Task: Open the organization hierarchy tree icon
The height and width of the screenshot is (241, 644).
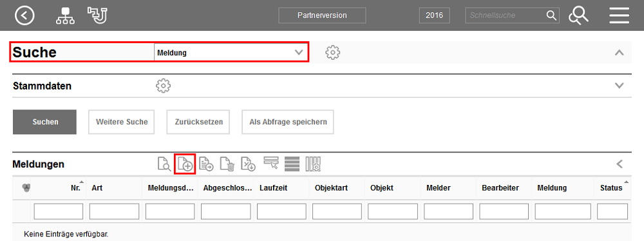Action: tap(65, 15)
